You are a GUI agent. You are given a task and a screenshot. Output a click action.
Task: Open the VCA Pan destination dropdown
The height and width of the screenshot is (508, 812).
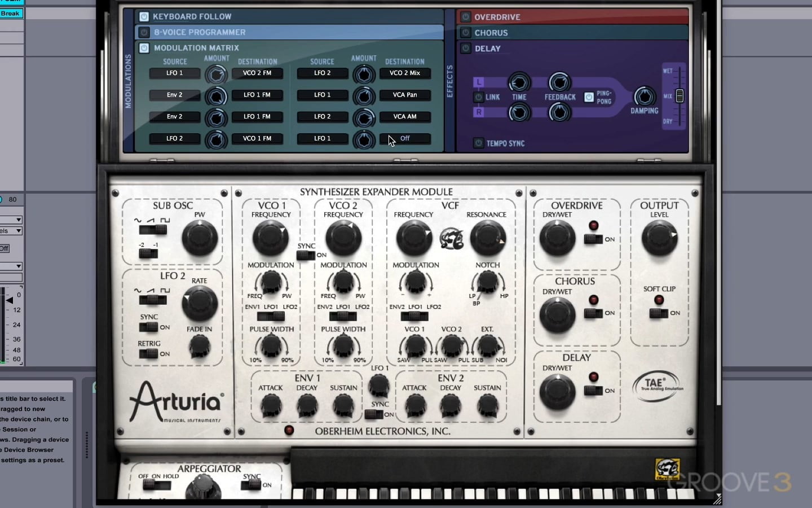pos(405,95)
